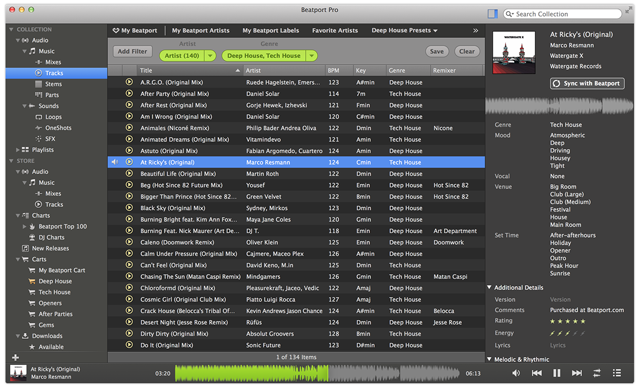Click speaker icon on At Ricky's row
The width and height of the screenshot is (638, 388).
115,162
